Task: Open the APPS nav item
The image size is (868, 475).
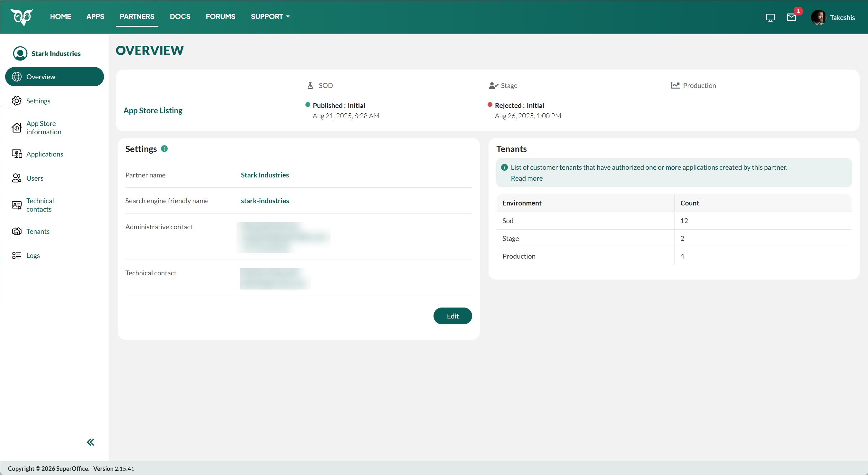Action: (x=95, y=16)
